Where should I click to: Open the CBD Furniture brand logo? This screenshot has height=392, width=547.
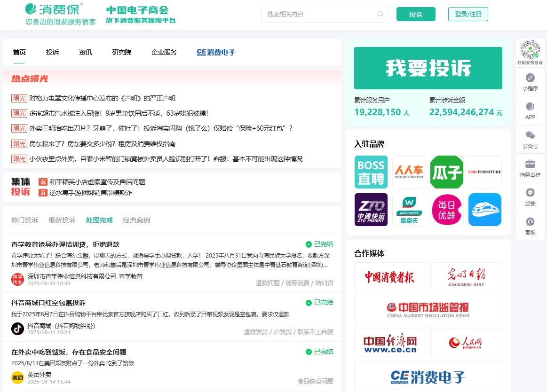[x=484, y=172]
